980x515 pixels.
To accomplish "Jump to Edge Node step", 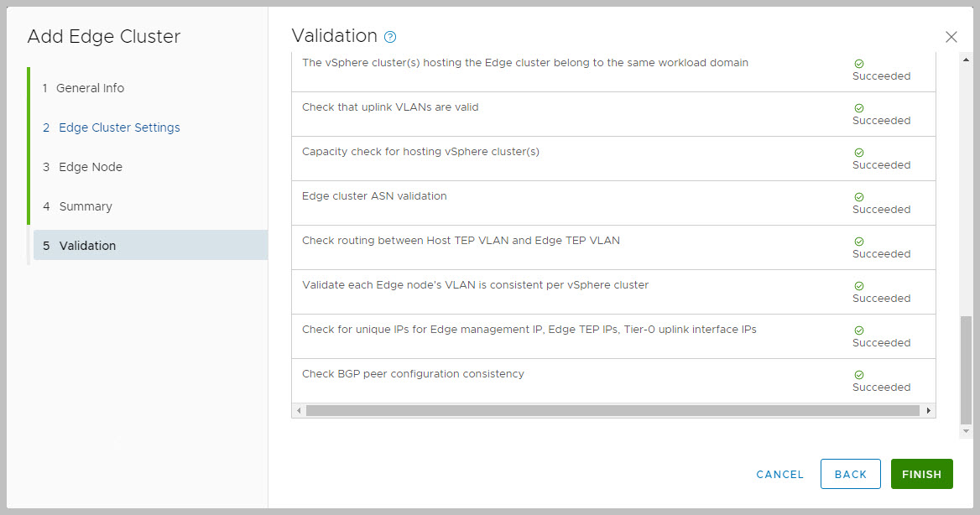I will (91, 167).
